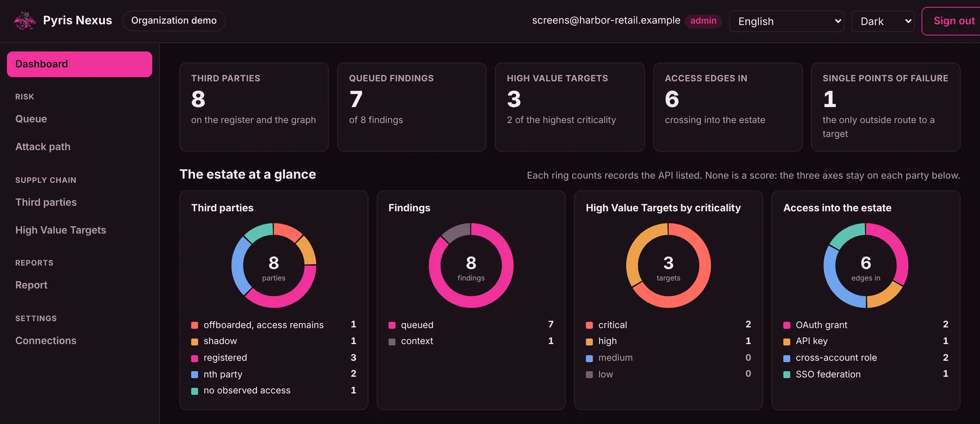Open Third parties in the sidebar
This screenshot has height=424, width=980.
coord(79,202)
